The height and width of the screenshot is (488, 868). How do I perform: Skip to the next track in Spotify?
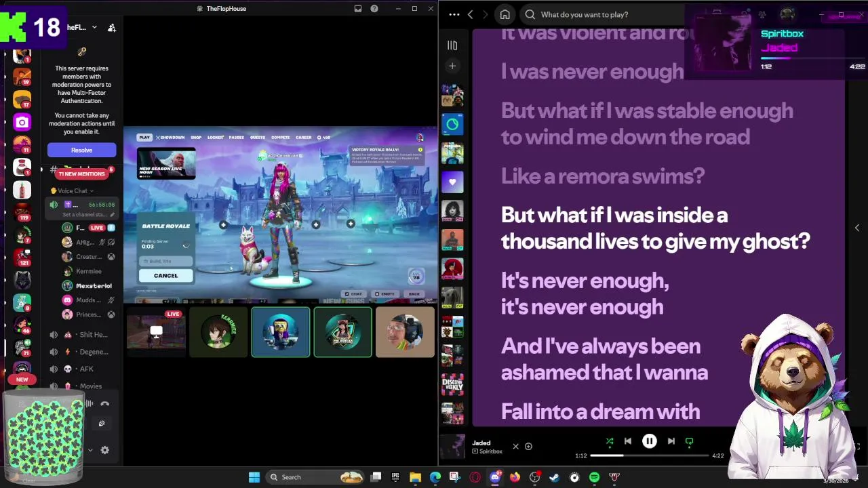pos(671,441)
